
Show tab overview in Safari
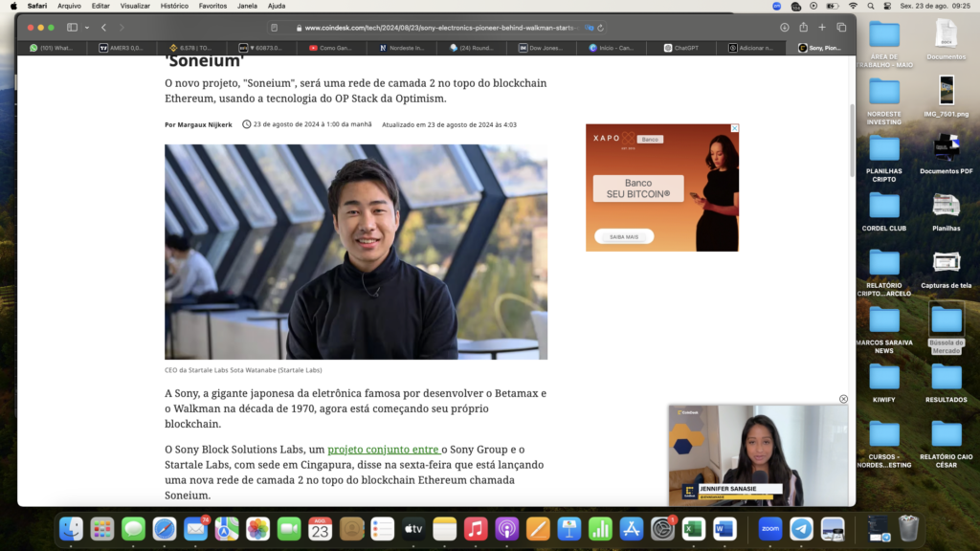pyautogui.click(x=841, y=28)
